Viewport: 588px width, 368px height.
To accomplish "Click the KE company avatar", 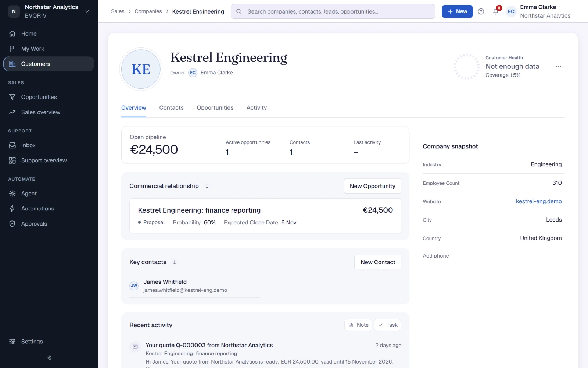I will pyautogui.click(x=141, y=69).
